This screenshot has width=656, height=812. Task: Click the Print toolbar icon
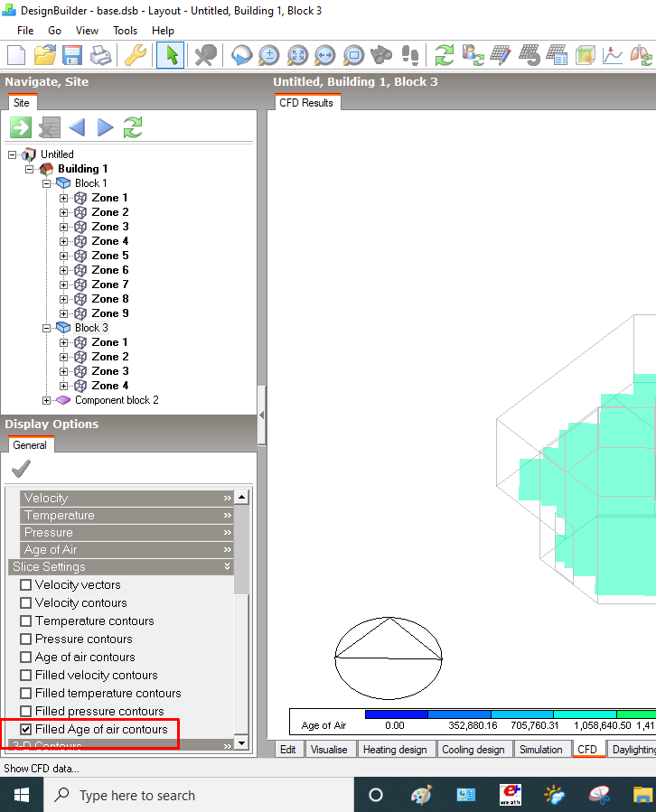tap(100, 55)
